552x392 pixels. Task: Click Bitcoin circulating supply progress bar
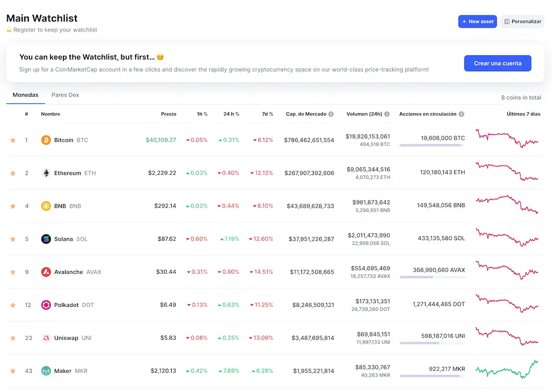tap(432, 145)
